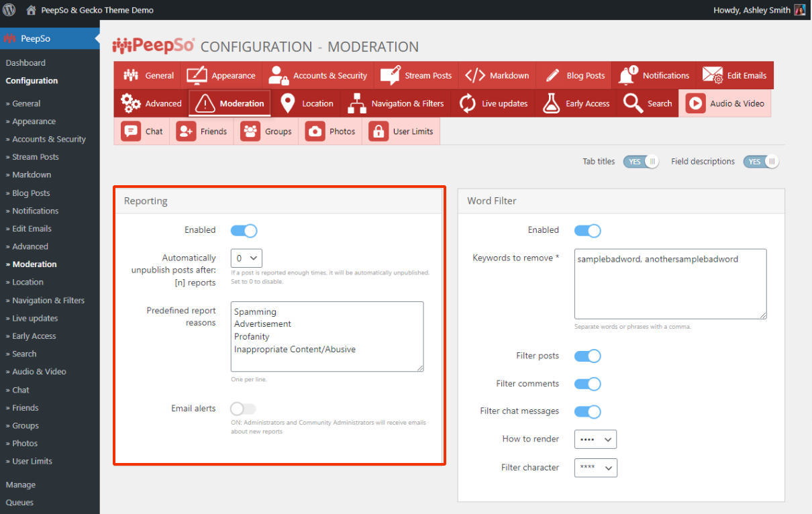Open Navigation & Filters sidebar link
Screen dimensions: 812x514
pyautogui.click(x=48, y=300)
